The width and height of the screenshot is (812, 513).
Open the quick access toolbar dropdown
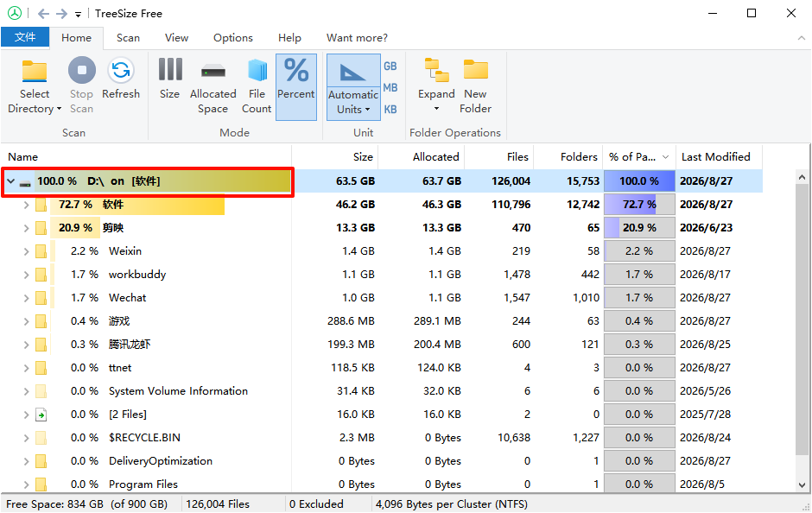click(79, 15)
